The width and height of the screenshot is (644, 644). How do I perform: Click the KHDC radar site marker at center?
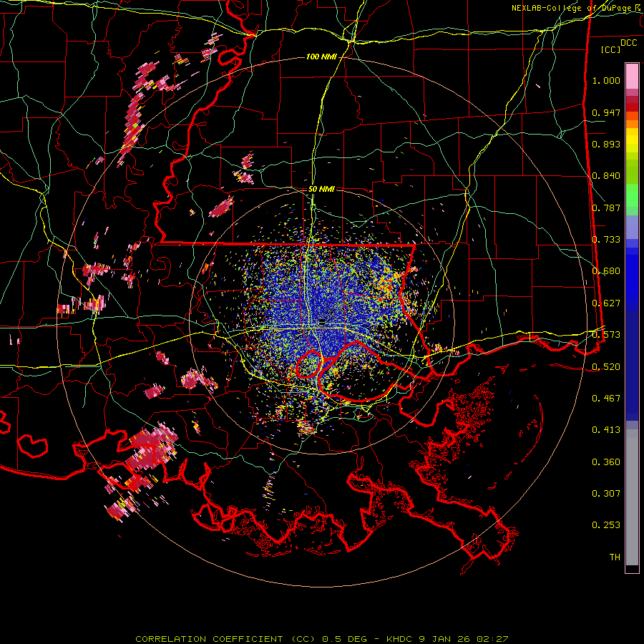[x=323, y=321]
